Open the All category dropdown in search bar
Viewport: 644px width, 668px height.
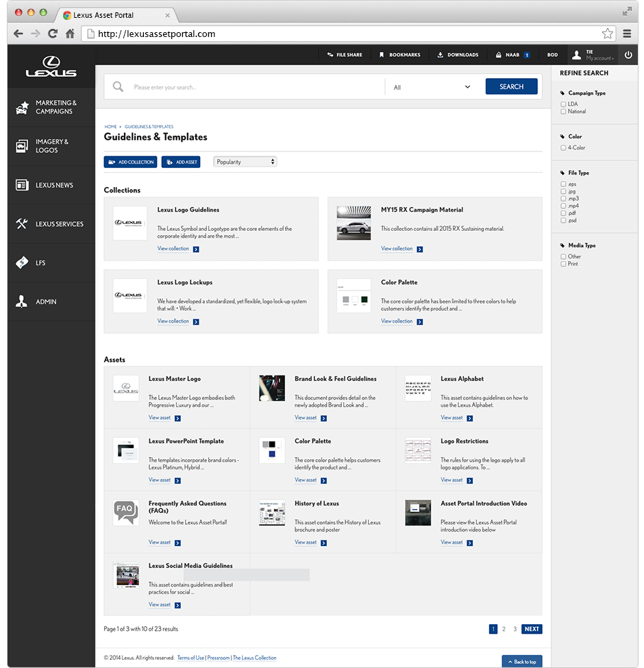pyautogui.click(x=432, y=87)
